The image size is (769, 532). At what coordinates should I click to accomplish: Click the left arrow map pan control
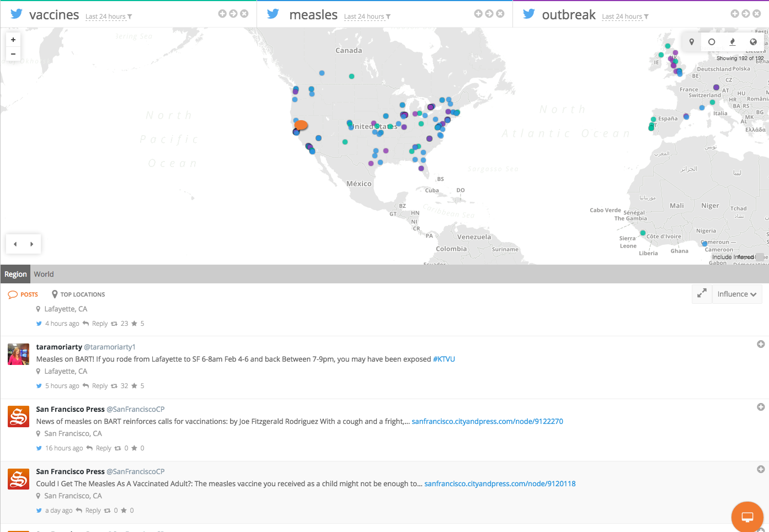pyautogui.click(x=15, y=244)
